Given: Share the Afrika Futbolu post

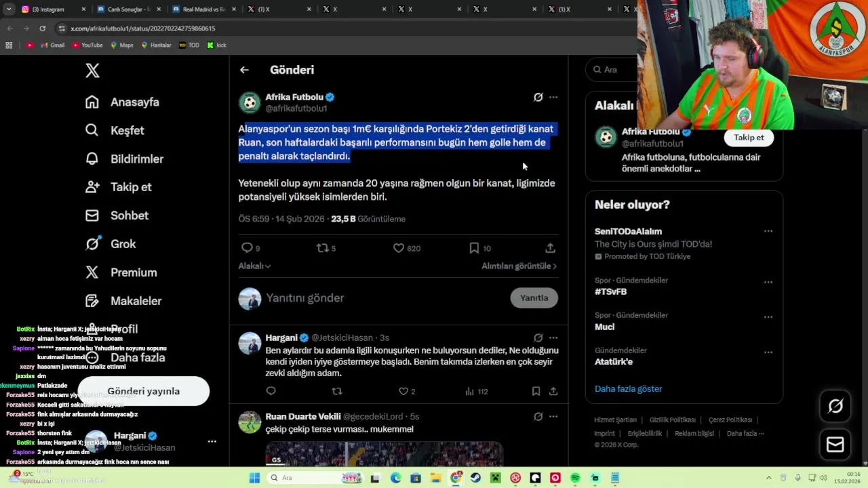Looking at the screenshot, I should [x=550, y=248].
